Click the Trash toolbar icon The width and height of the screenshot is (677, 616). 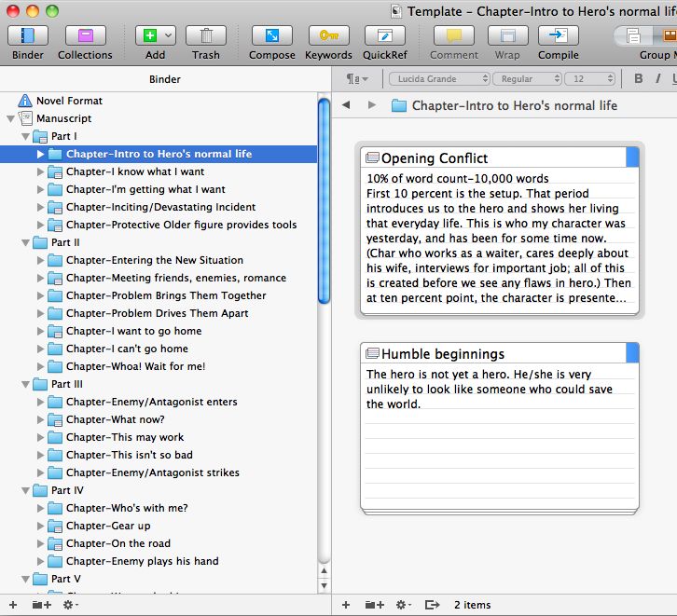click(206, 35)
